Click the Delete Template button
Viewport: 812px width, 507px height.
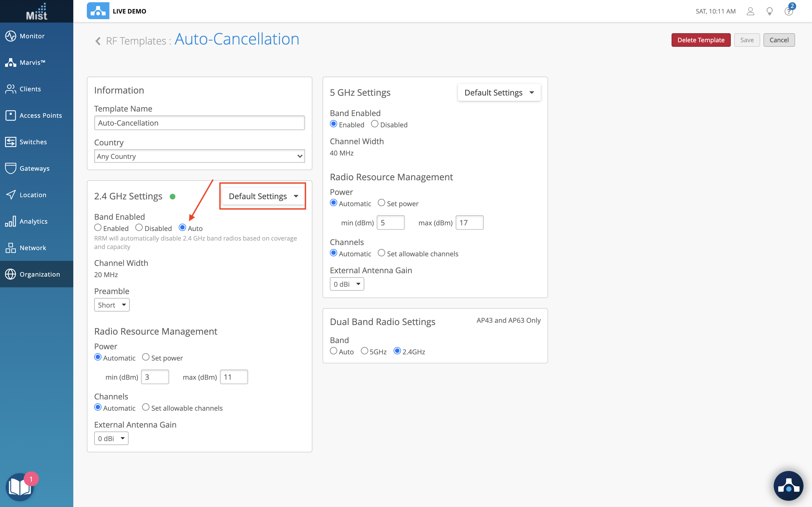click(x=701, y=40)
